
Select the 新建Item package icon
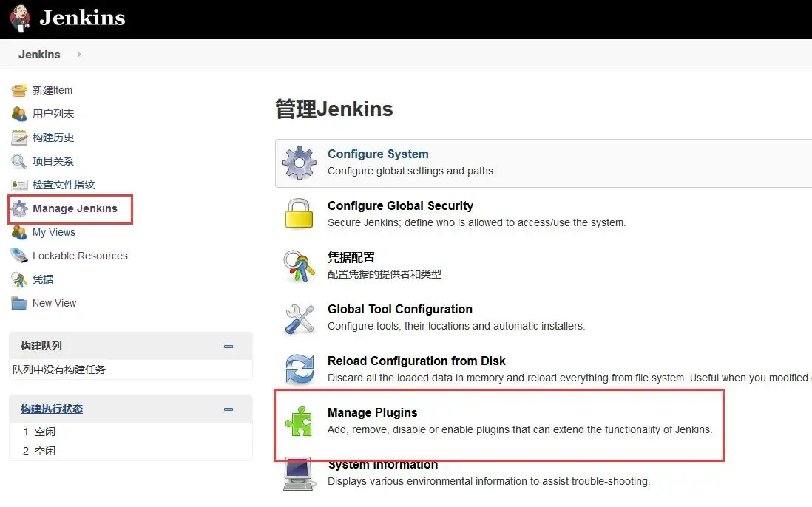(x=19, y=89)
